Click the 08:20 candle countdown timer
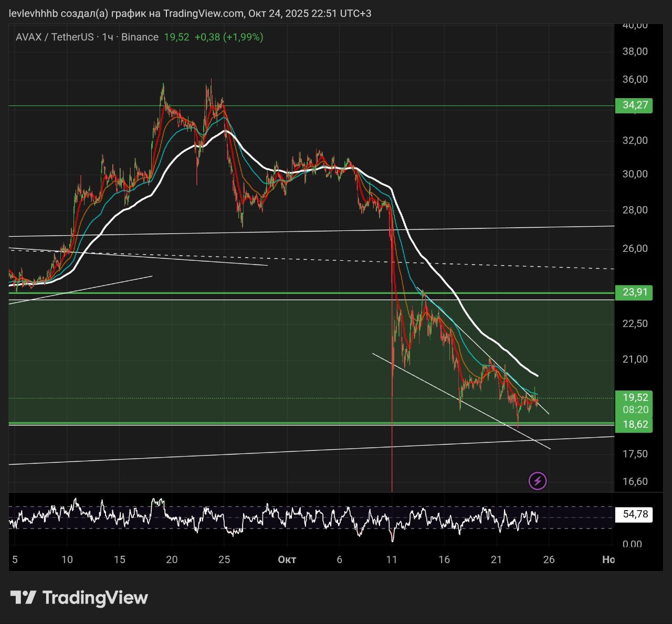 click(635, 409)
